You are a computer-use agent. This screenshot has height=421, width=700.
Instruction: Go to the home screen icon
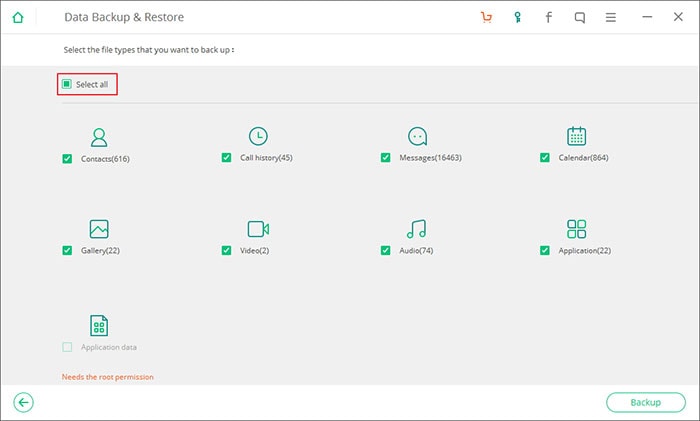click(18, 17)
